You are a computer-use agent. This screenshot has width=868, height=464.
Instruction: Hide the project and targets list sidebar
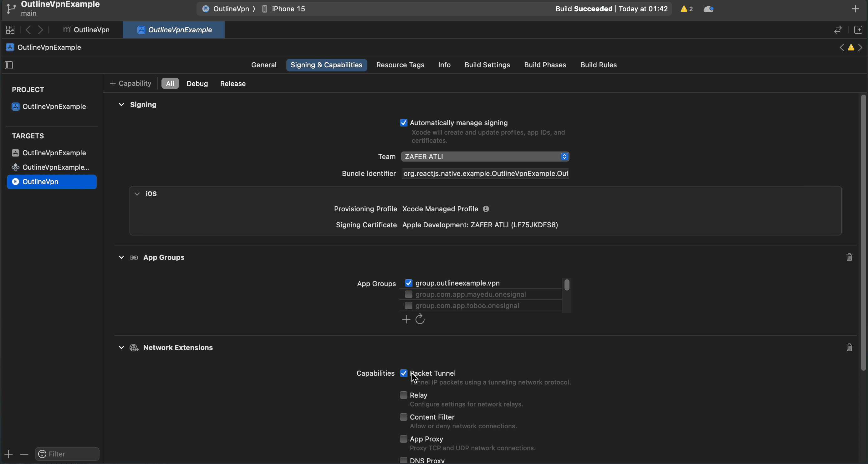pos(9,65)
